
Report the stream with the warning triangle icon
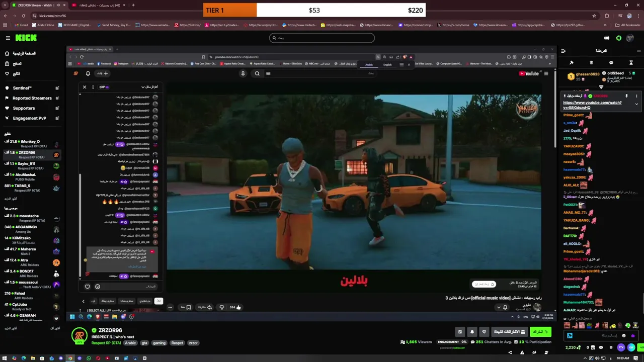522,352
